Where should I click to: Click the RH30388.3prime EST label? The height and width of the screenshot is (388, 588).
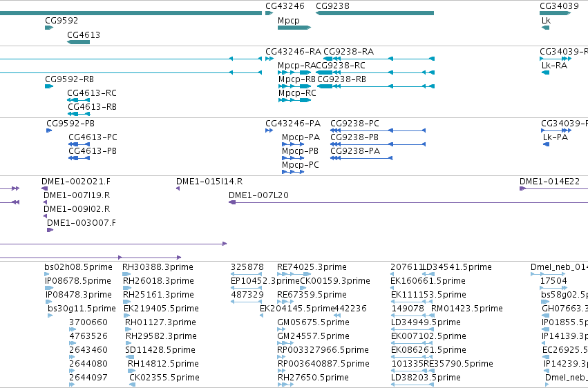click(158, 267)
